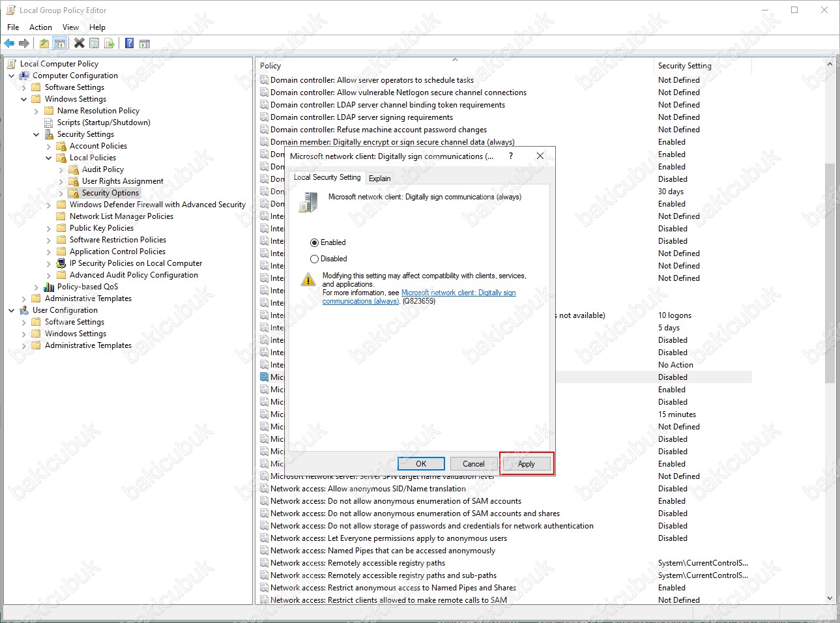Select the Disabled radio button
This screenshot has width=840, height=623.
314,259
